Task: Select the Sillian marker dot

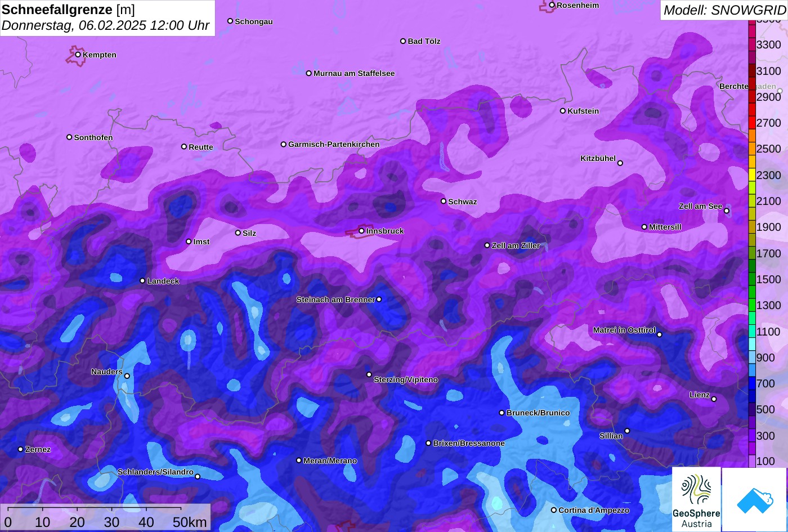Action: tap(627, 431)
